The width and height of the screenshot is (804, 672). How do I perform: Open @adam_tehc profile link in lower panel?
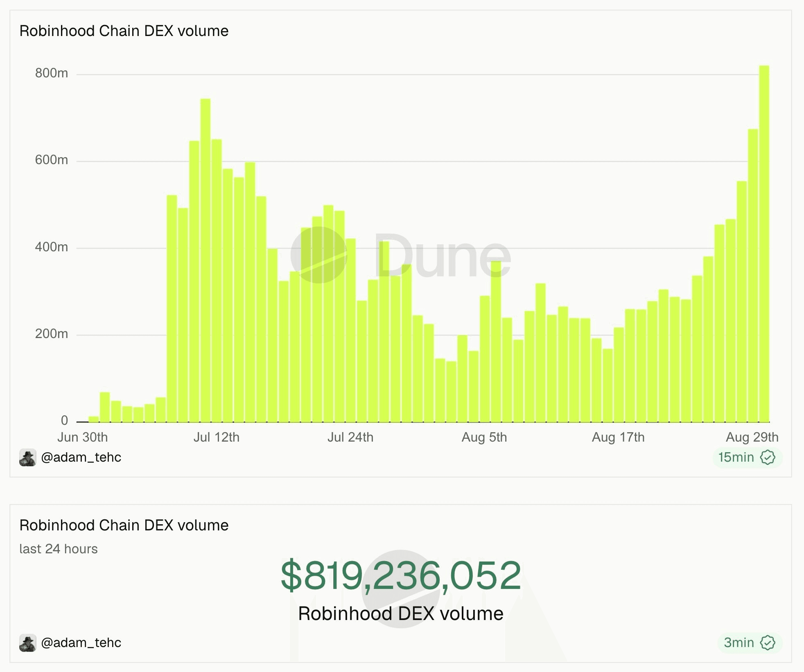point(81,643)
